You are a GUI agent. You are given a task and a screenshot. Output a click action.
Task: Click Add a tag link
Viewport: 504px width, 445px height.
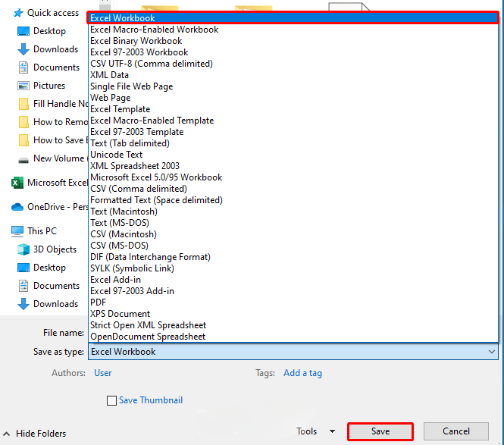(x=302, y=373)
